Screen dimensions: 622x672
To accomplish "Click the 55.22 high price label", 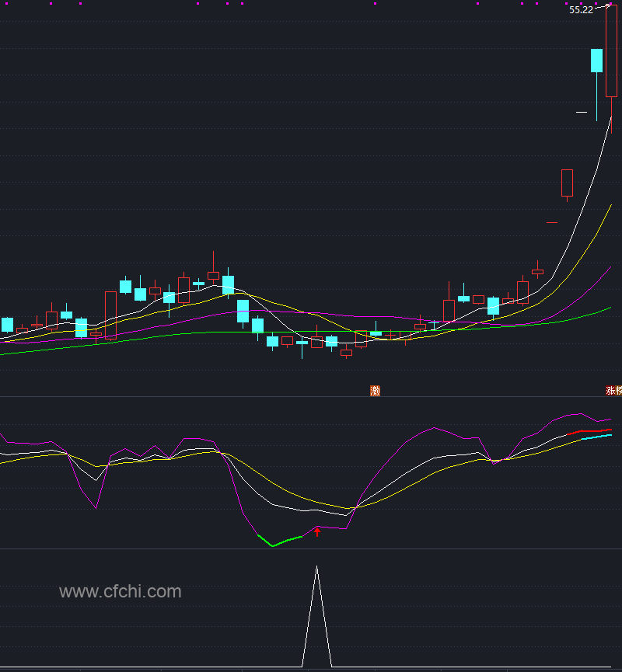I will [x=581, y=10].
